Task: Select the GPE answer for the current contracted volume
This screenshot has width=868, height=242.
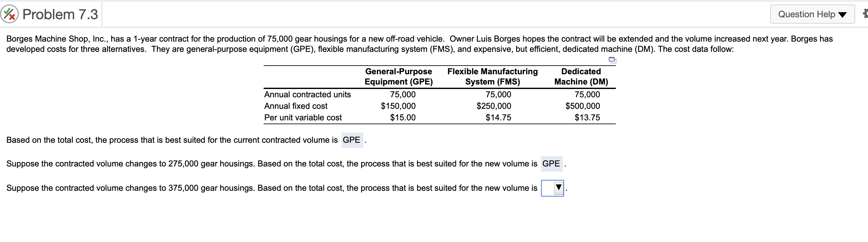Action: click(x=352, y=140)
